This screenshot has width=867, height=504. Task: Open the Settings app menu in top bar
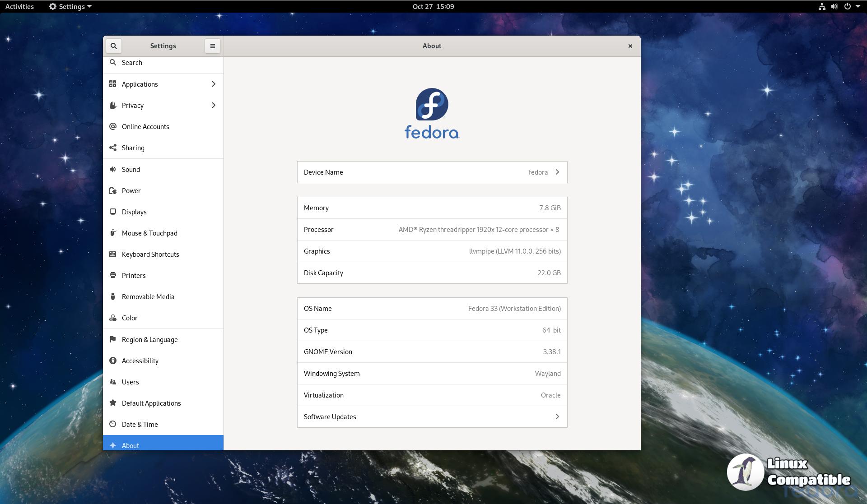pyautogui.click(x=70, y=6)
